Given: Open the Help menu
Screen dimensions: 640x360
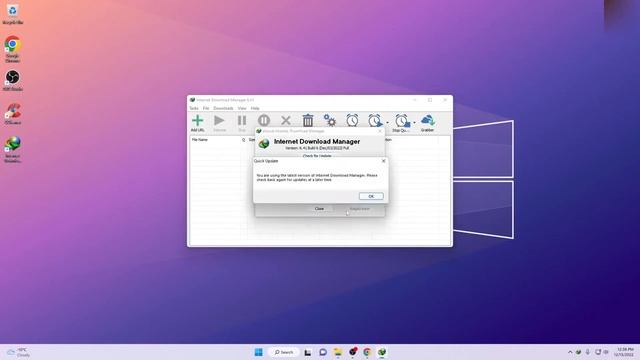Looking at the screenshot, I should click(x=255, y=108).
